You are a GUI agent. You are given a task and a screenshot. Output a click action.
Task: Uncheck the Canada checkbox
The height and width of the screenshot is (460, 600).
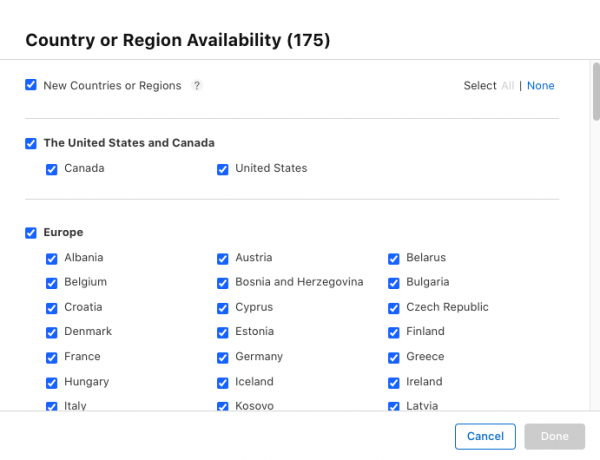click(x=52, y=169)
